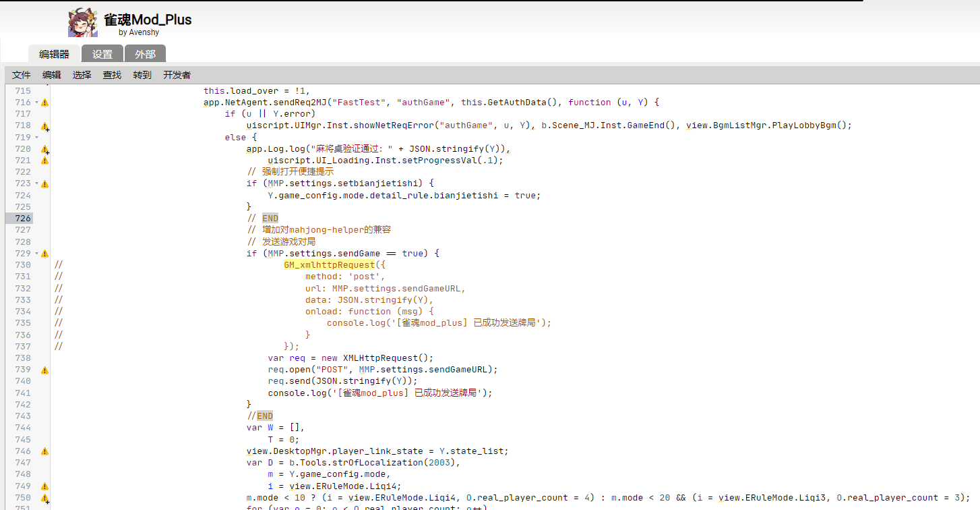Open the 外部 tab
980x510 pixels.
pyautogui.click(x=145, y=54)
